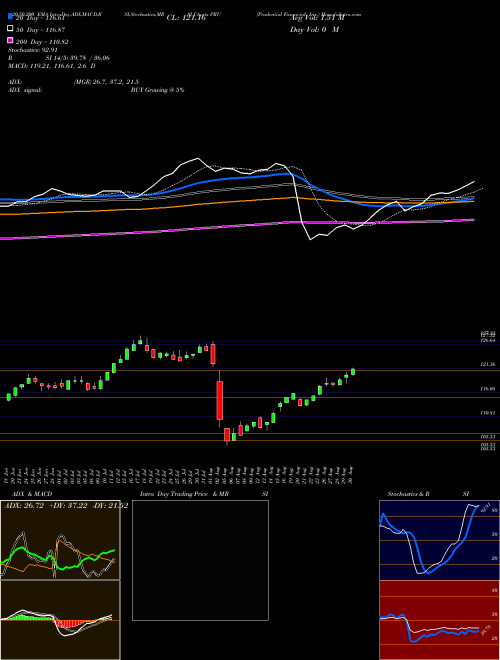Click the '+DY: 37.22' value
Viewport: 500px width, 660px height.
click(x=66, y=505)
